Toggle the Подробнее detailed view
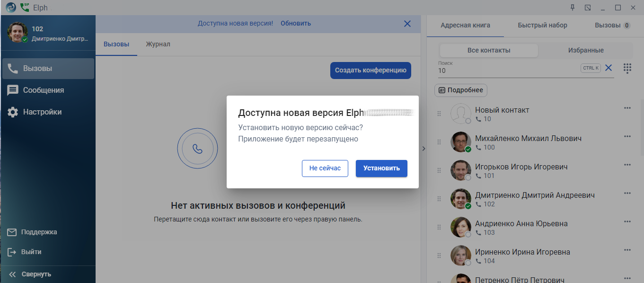Screen dimensions: 644x283 click(461, 90)
